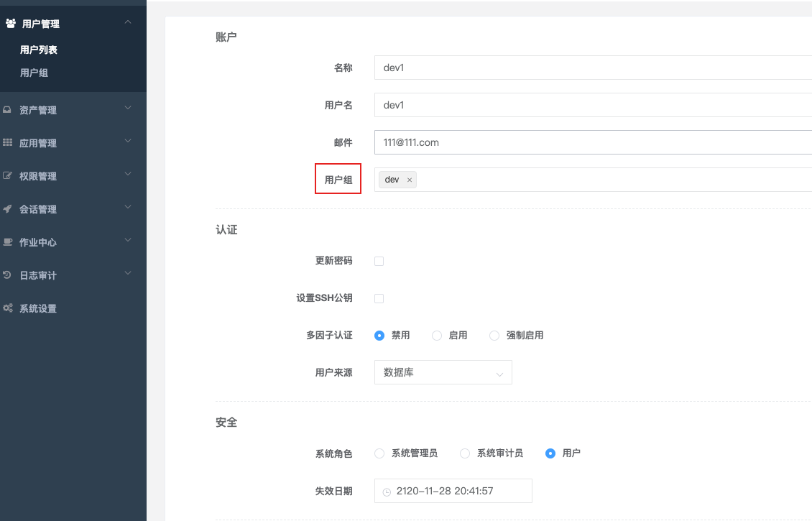Open the 用户来源 数据库 dropdown
812x521 pixels.
443,372
